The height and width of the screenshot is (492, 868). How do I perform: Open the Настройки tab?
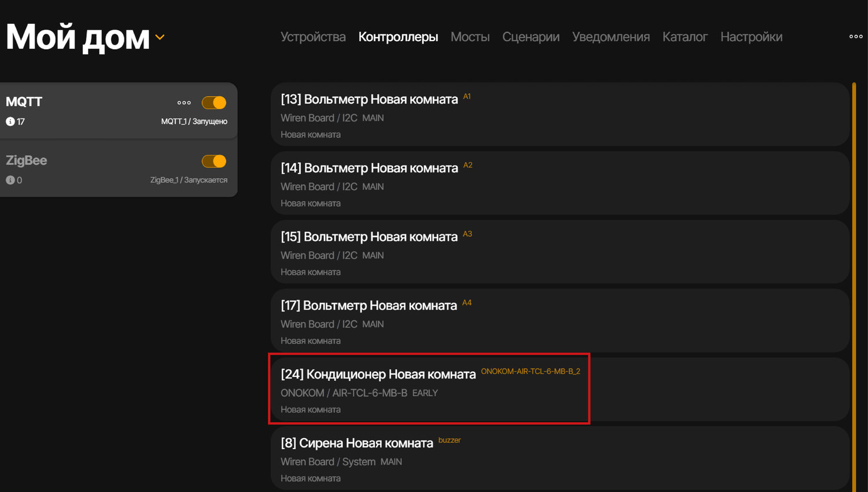coord(751,36)
